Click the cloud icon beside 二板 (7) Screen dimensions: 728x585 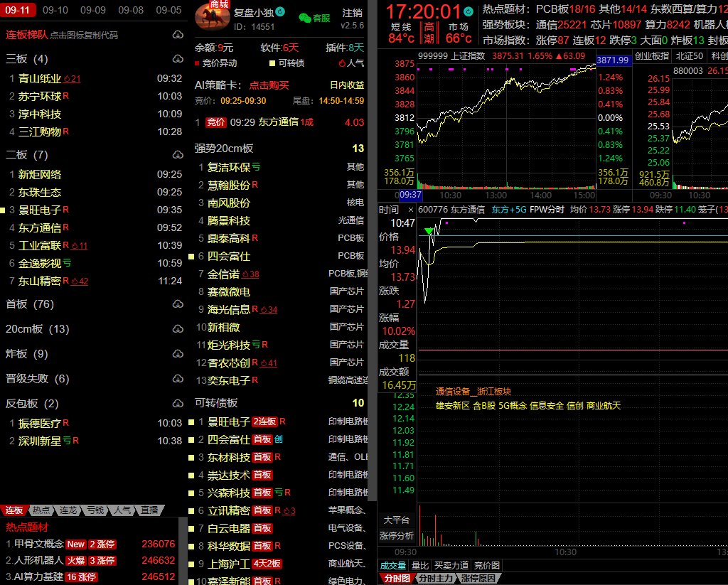click(178, 155)
